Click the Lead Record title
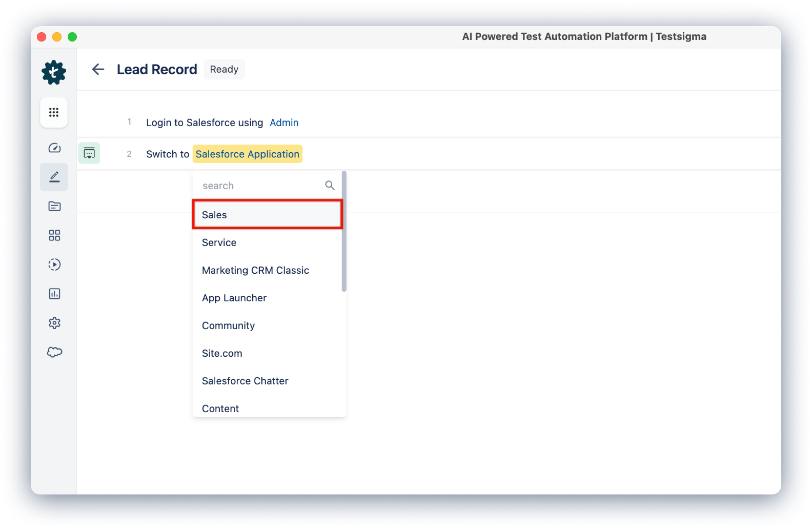Screen dimensions: 812x530 157,69
